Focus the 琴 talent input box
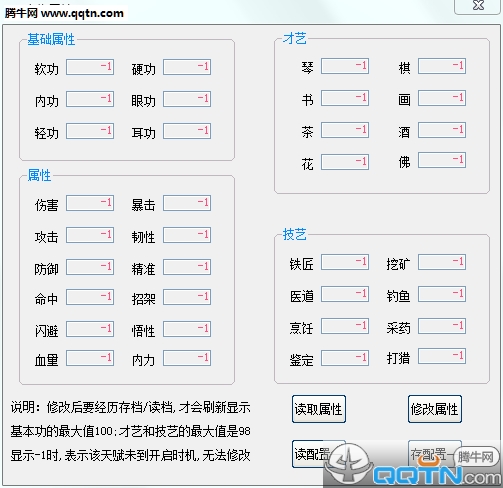 (345, 66)
